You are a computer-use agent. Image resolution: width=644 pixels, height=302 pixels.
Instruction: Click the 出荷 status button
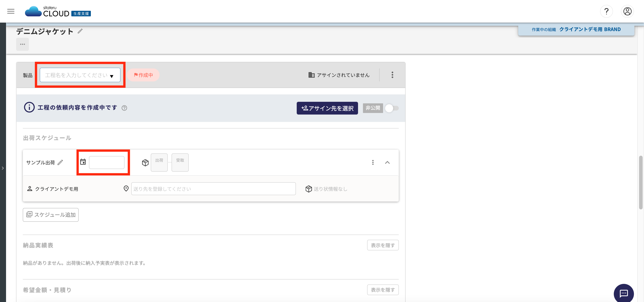point(159,162)
